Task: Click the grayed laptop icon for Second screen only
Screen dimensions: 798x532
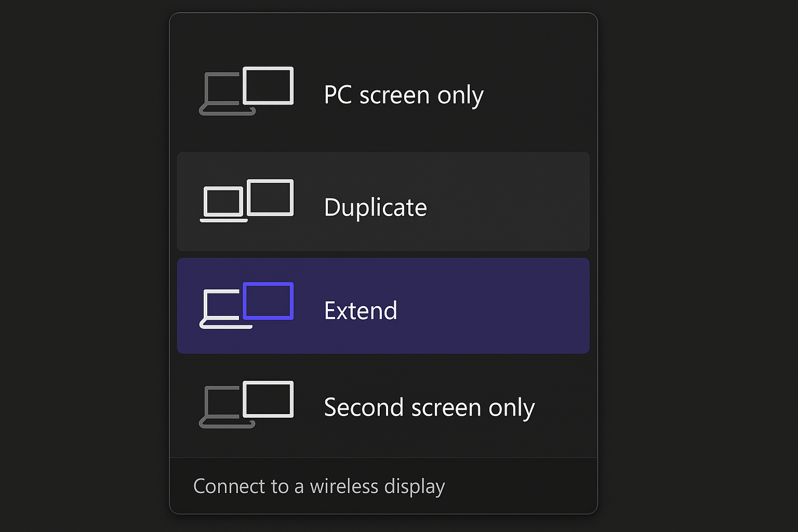Action: click(223, 405)
